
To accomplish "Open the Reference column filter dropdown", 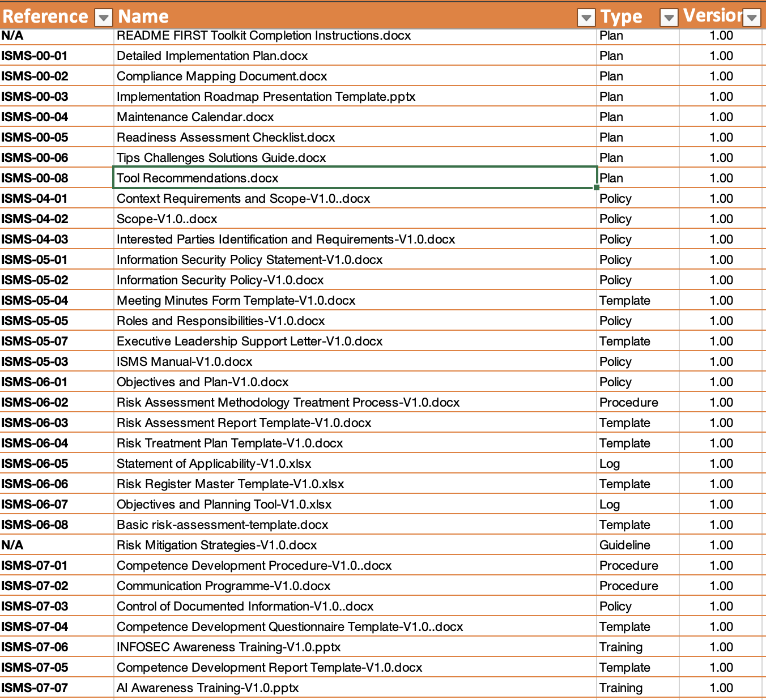I will coord(103,18).
